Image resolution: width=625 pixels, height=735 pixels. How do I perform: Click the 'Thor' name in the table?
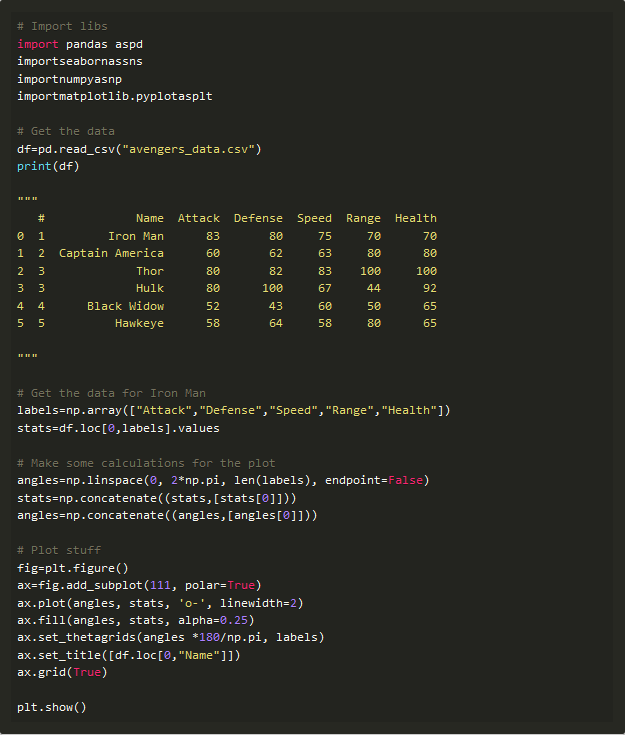click(150, 271)
